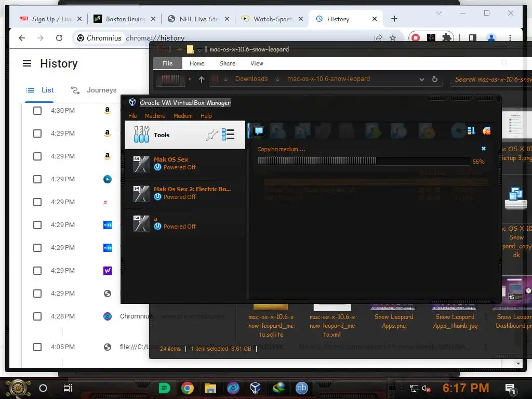The height and width of the screenshot is (399, 532).
Task: Open the Chrome side panel icon
Action: click(x=473, y=37)
